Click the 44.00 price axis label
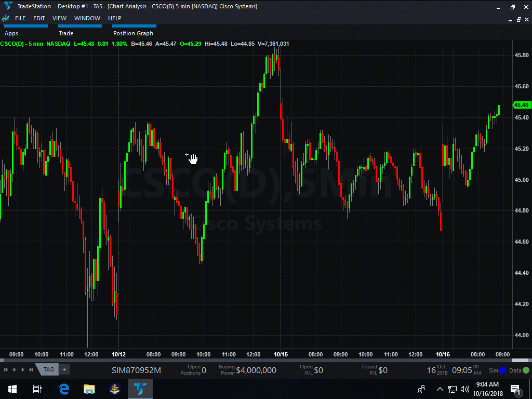The image size is (532, 399). pyautogui.click(x=522, y=335)
